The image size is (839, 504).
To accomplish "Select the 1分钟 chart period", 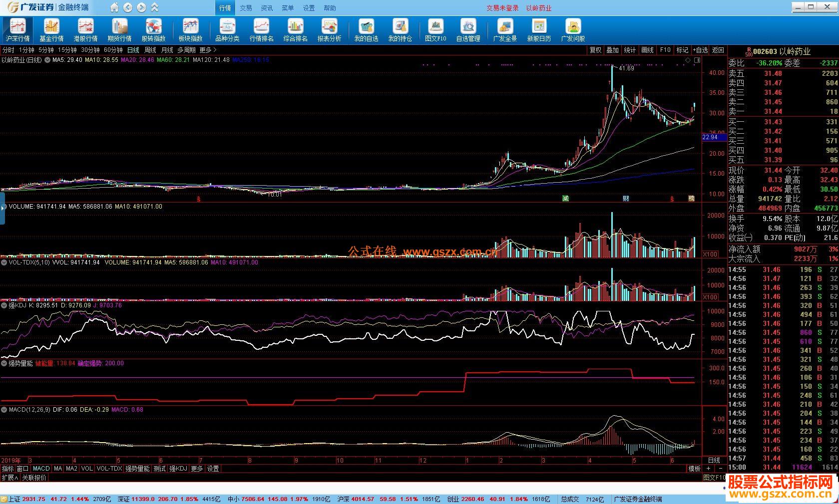I will click(26, 50).
